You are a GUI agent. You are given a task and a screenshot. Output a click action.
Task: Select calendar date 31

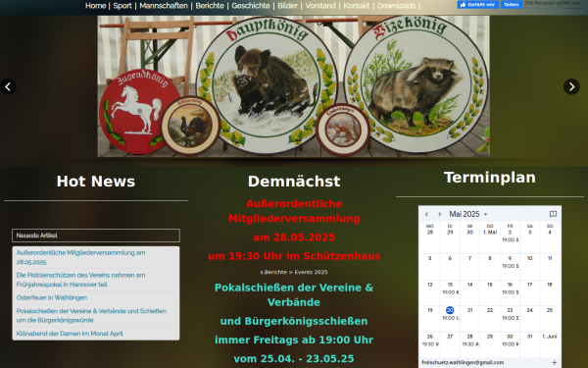529,337
